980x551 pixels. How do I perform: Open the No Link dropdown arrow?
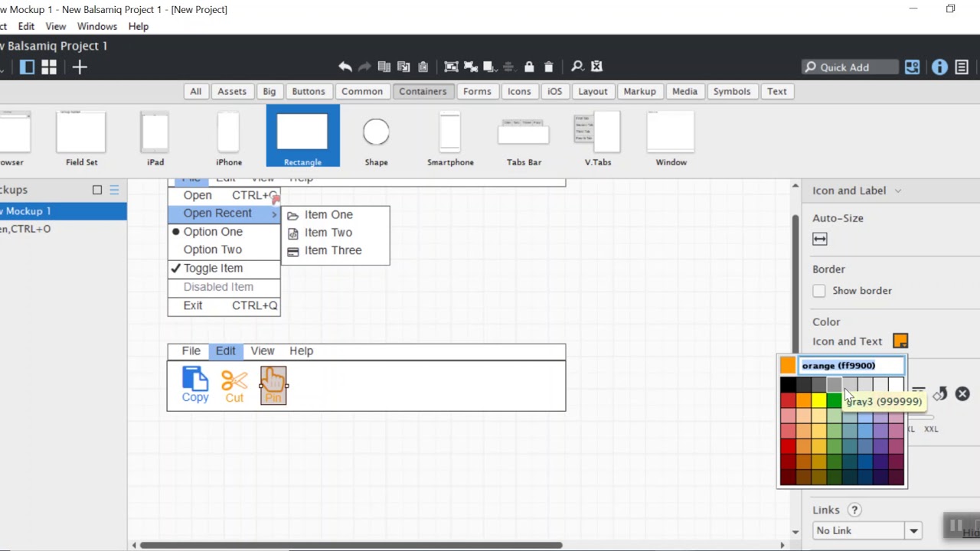913,530
